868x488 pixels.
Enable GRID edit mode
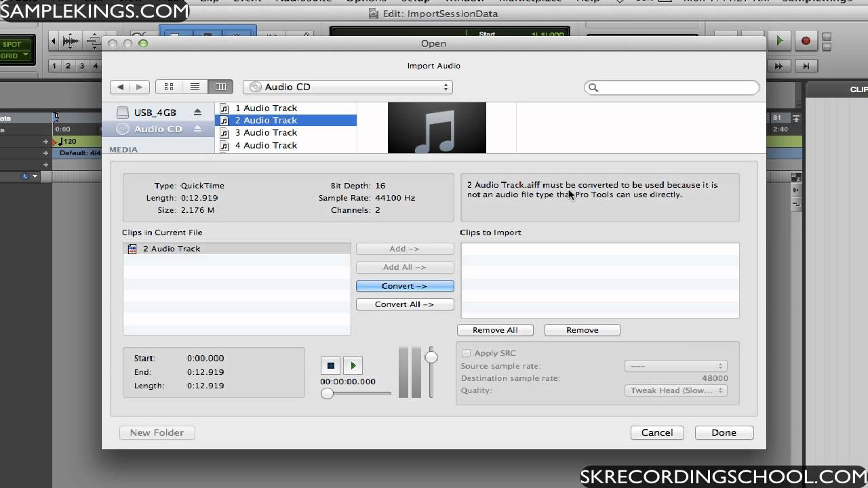pyautogui.click(x=9, y=56)
